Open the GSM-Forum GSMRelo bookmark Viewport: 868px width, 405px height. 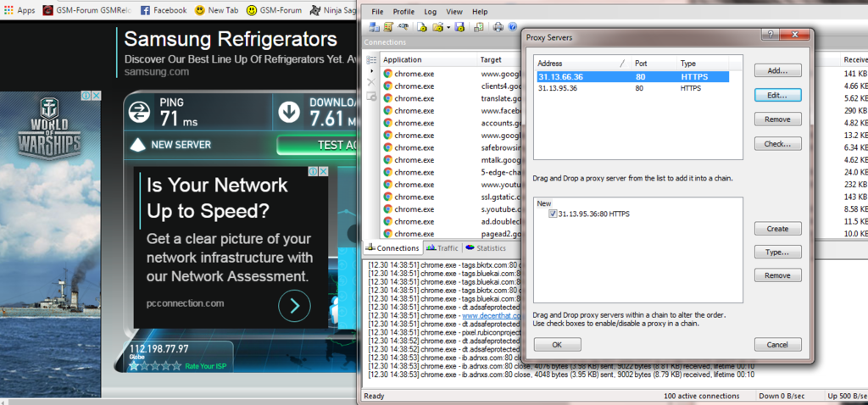coord(87,10)
